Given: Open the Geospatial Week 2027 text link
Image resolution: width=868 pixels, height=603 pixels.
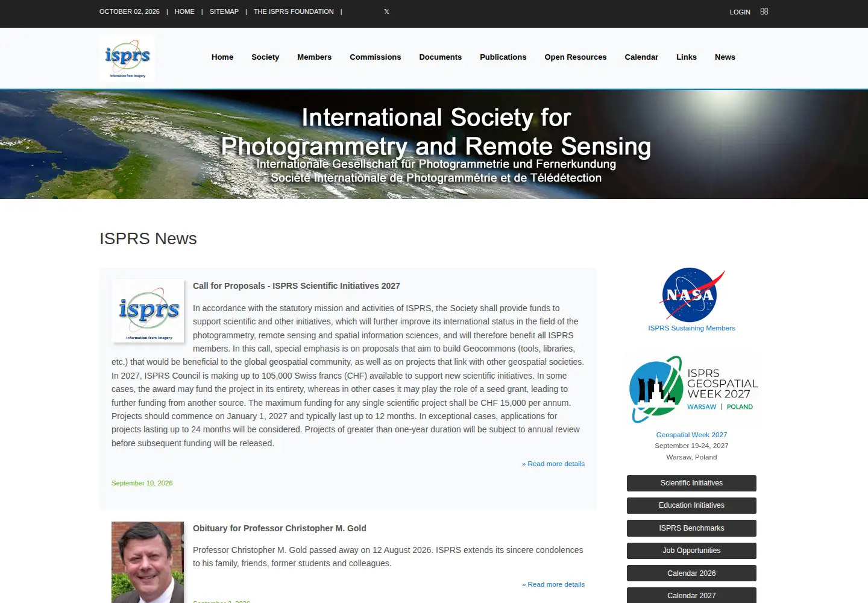Looking at the screenshot, I should 692,435.
